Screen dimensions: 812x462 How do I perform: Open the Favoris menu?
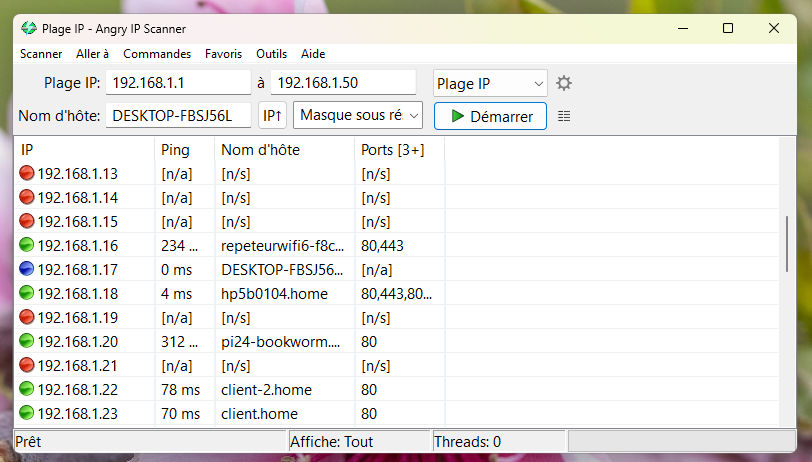(223, 54)
